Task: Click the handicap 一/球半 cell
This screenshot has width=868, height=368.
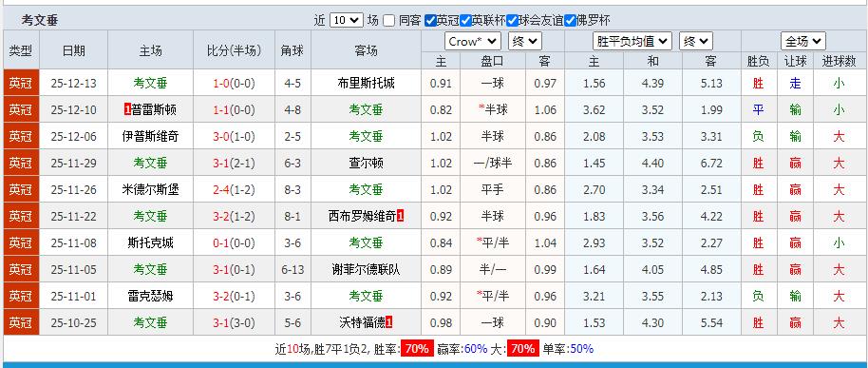Action: (492, 163)
